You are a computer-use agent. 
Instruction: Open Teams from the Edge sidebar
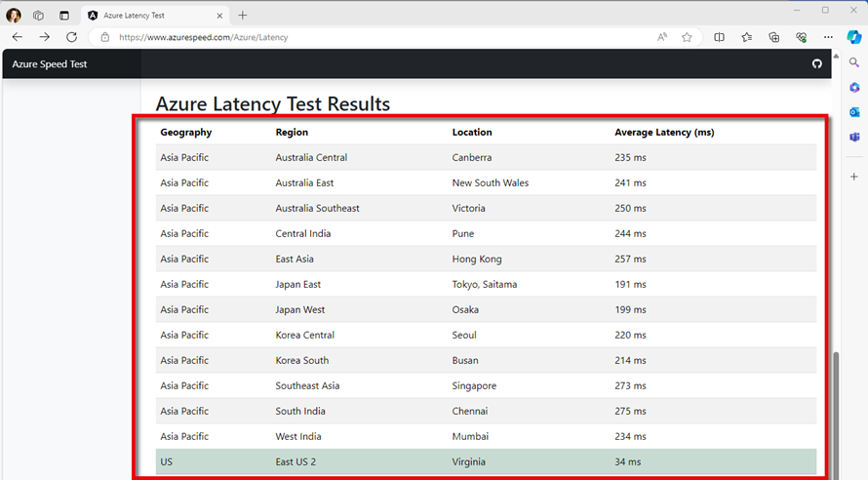coord(854,138)
